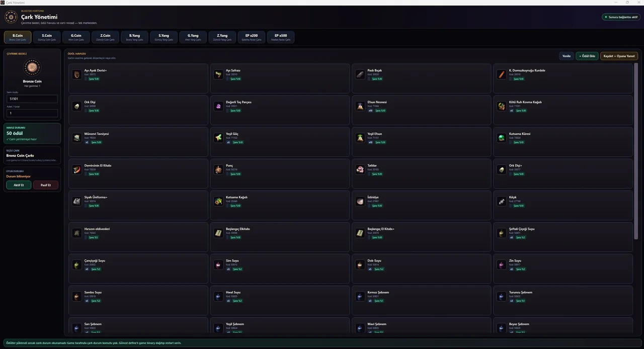Click the Hırsızın eldivenleri item name
644x349 pixels.
[97, 229]
